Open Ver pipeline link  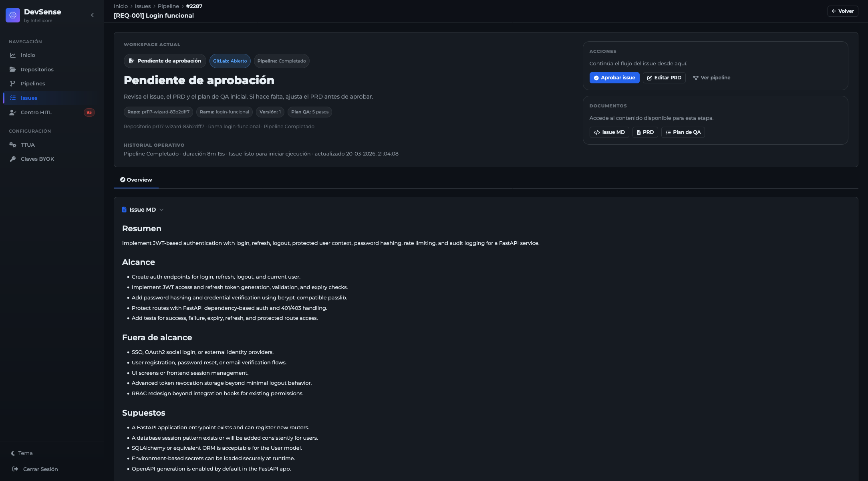click(711, 78)
